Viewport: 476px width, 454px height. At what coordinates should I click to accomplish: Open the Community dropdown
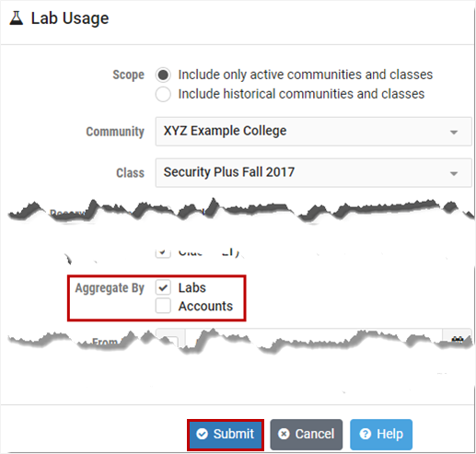(313, 132)
